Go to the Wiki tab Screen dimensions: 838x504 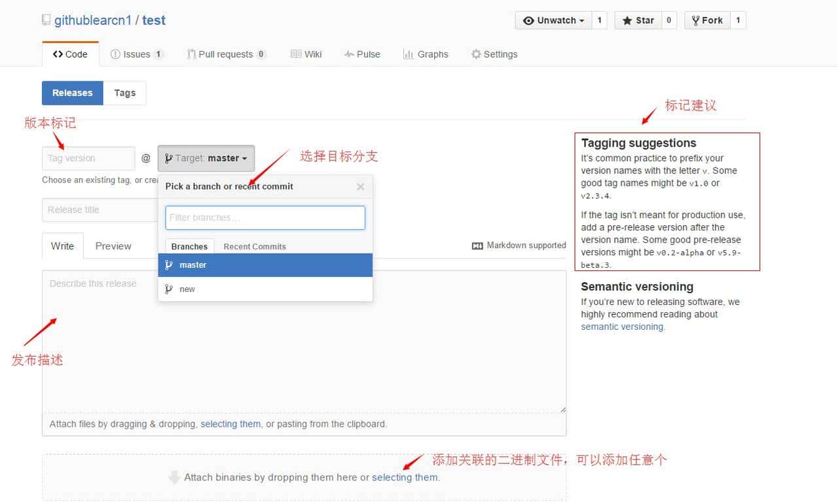click(306, 54)
